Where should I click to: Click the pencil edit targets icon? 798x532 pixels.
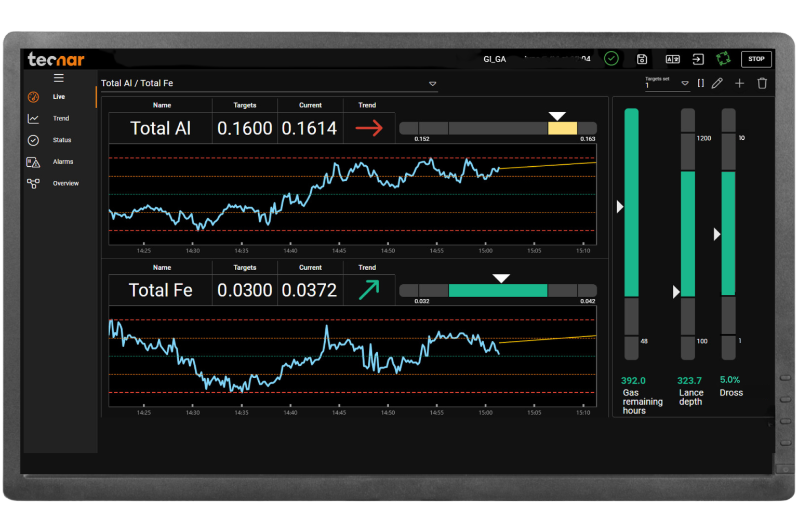[x=717, y=83]
